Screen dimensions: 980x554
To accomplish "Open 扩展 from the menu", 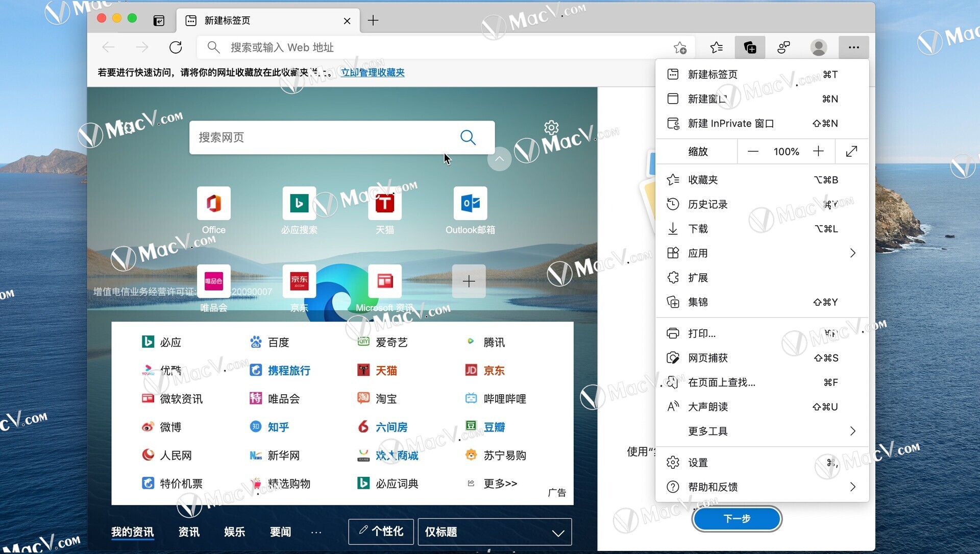I will coord(762,278).
